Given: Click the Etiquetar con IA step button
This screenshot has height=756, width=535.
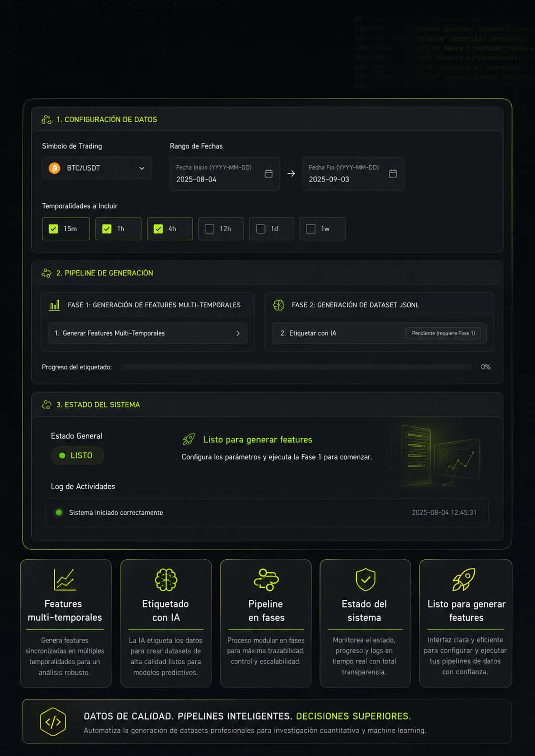Looking at the screenshot, I should pos(379,333).
